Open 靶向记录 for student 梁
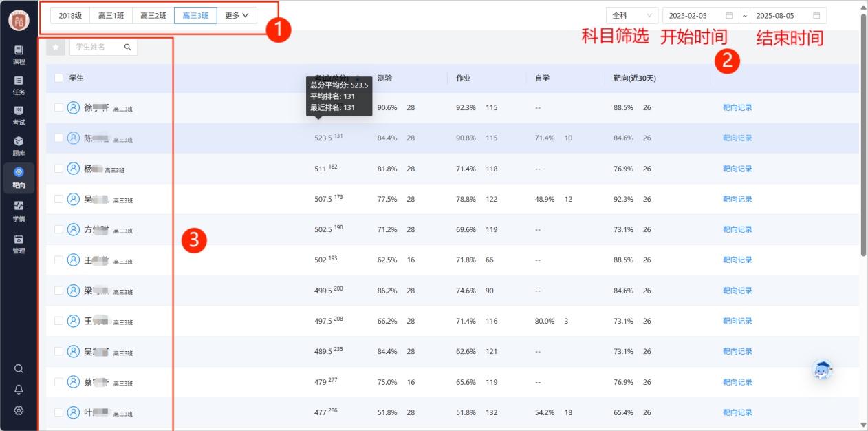The height and width of the screenshot is (431, 868). 737,291
